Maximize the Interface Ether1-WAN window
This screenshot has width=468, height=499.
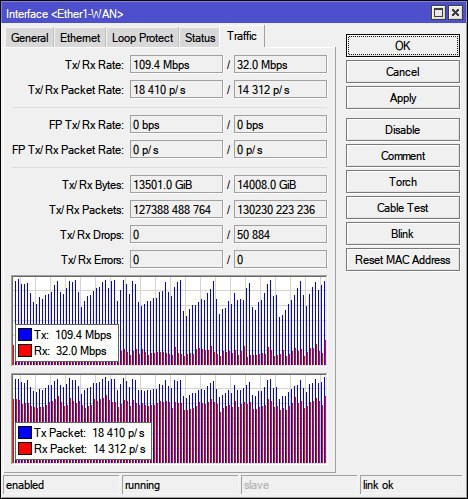pos(438,13)
